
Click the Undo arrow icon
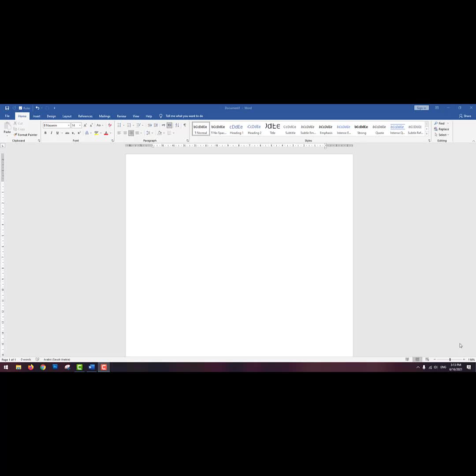[x=37, y=108]
